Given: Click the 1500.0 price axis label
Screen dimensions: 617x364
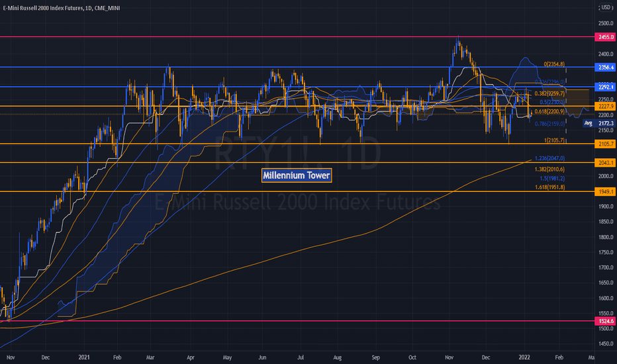Looking at the screenshot, I should point(606,328).
